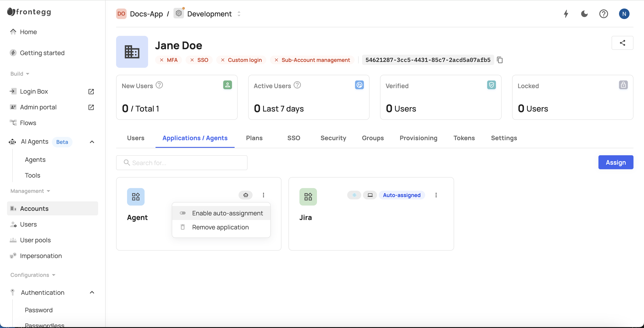Click the lightning bolt quick actions icon
The image size is (644, 328).
(566, 14)
